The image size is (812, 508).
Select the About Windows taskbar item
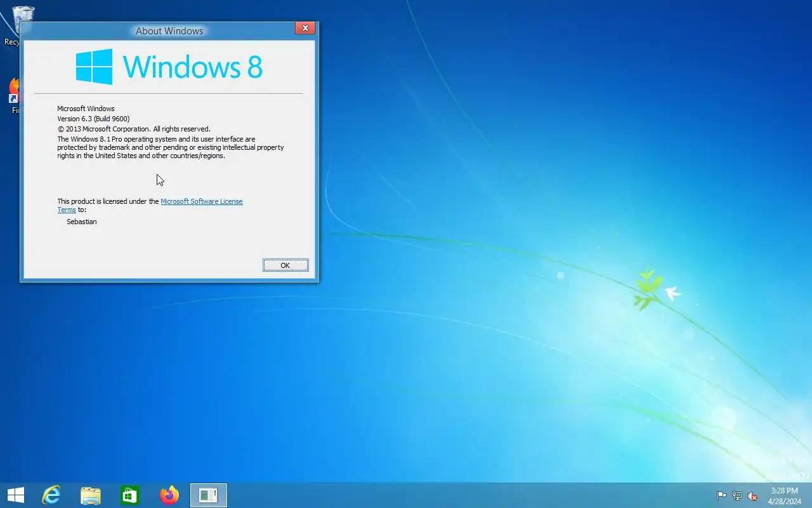(x=209, y=495)
